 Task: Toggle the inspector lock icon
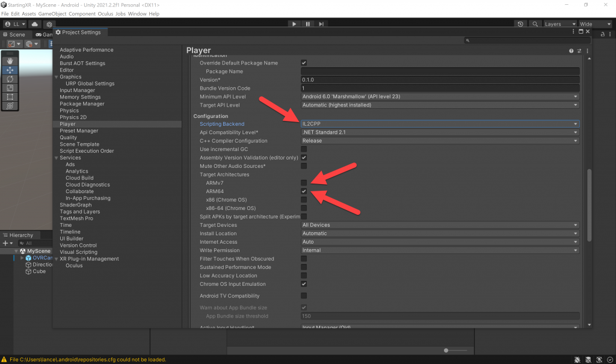[x=602, y=34]
